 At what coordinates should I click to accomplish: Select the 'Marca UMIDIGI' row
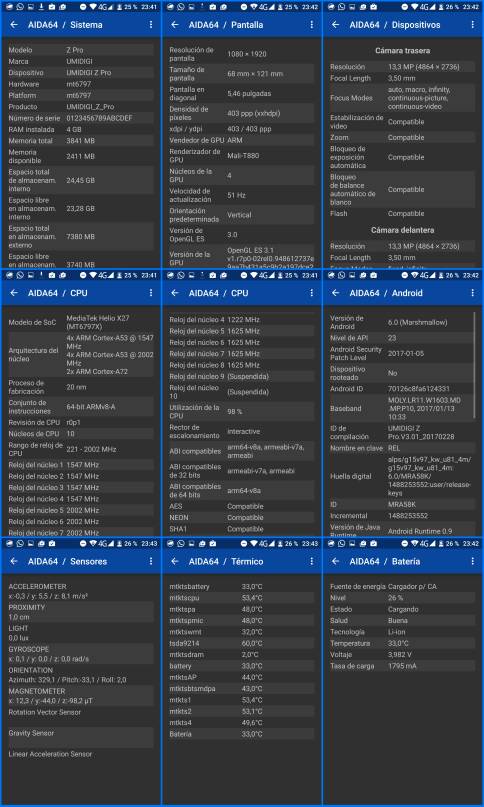[81, 61]
